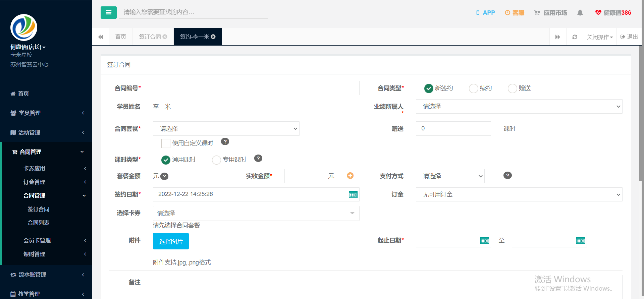Open the 客服 support link
This screenshot has height=299, width=644.
click(515, 13)
